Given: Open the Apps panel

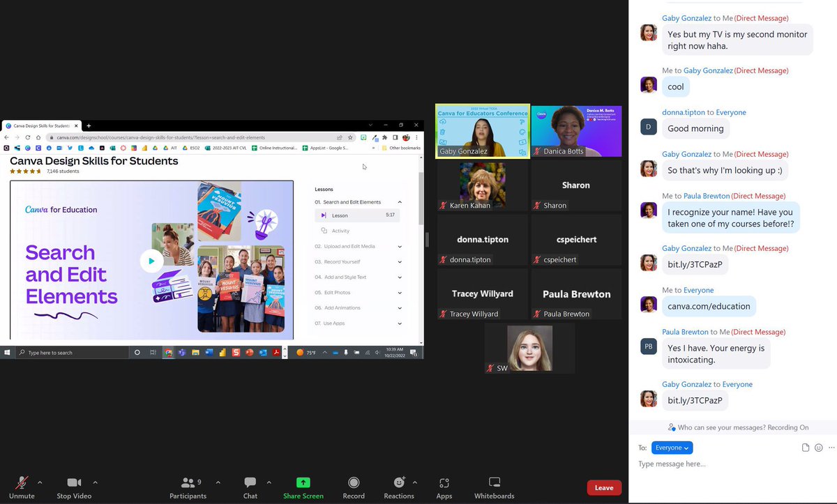Looking at the screenshot, I should (x=444, y=487).
